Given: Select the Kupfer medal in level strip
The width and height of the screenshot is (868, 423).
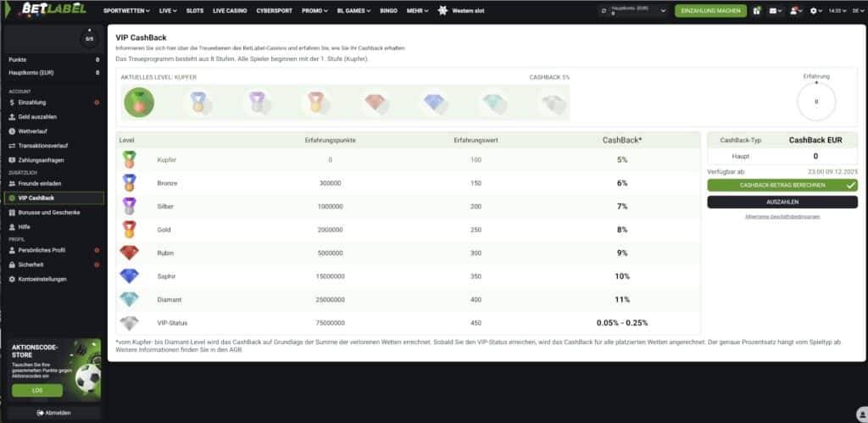Looking at the screenshot, I should coord(138,102).
